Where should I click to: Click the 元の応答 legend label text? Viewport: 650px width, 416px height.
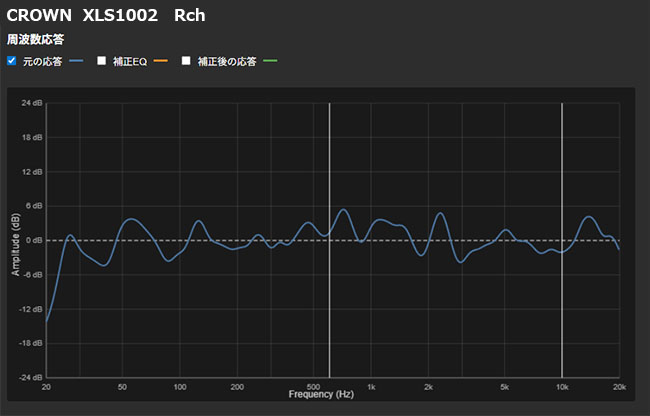pos(42,61)
